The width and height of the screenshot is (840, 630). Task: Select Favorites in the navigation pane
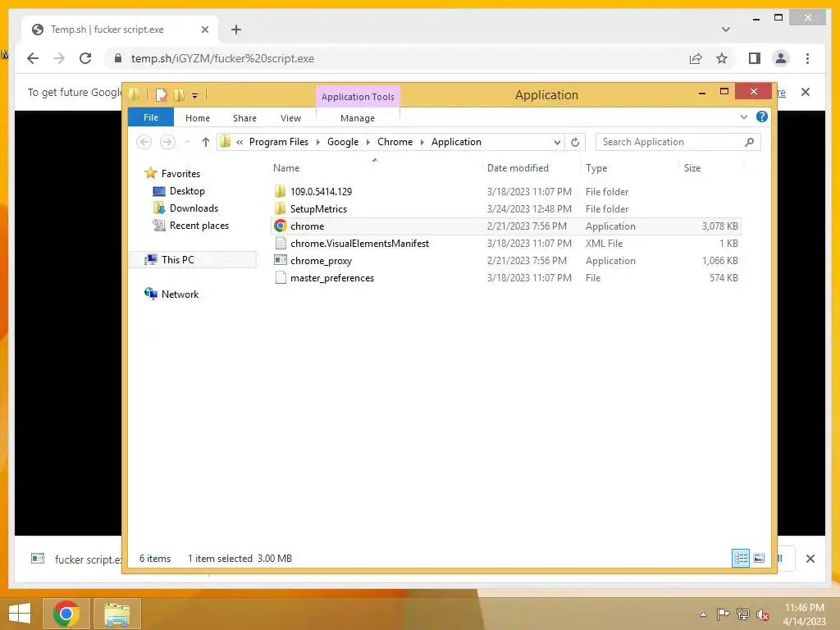click(x=180, y=174)
